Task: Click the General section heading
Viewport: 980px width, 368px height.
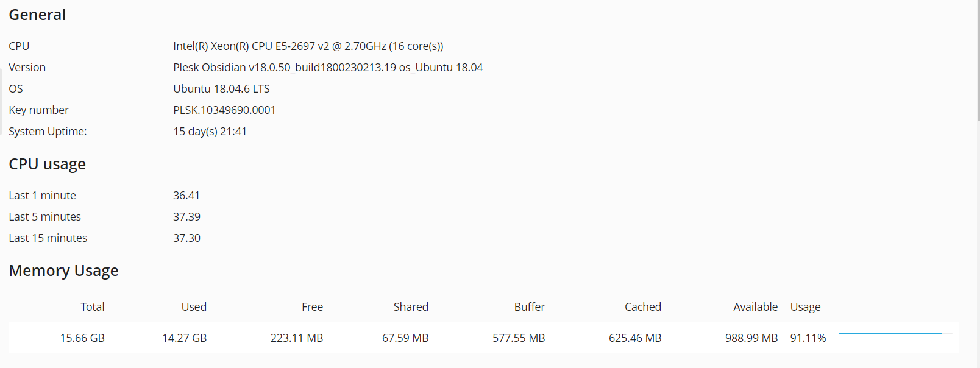Action: click(x=37, y=15)
